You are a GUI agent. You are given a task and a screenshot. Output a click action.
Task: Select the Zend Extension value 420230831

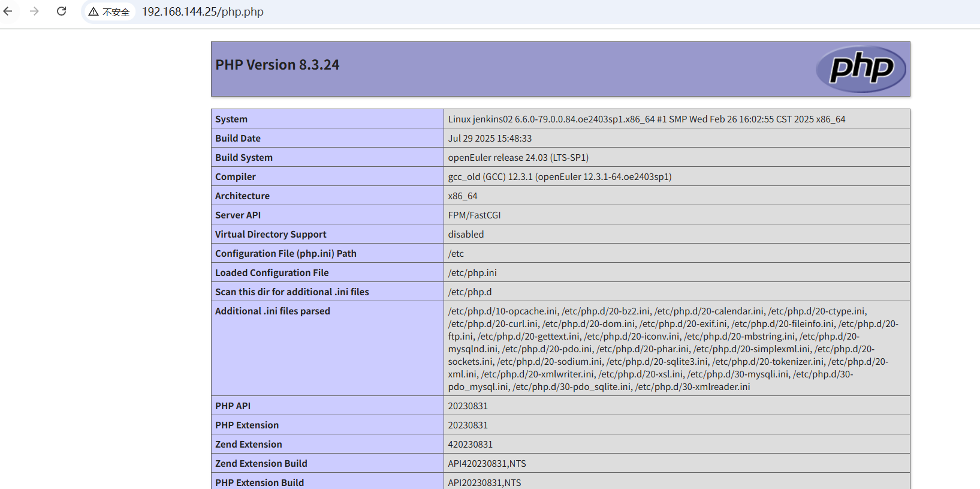471,445
